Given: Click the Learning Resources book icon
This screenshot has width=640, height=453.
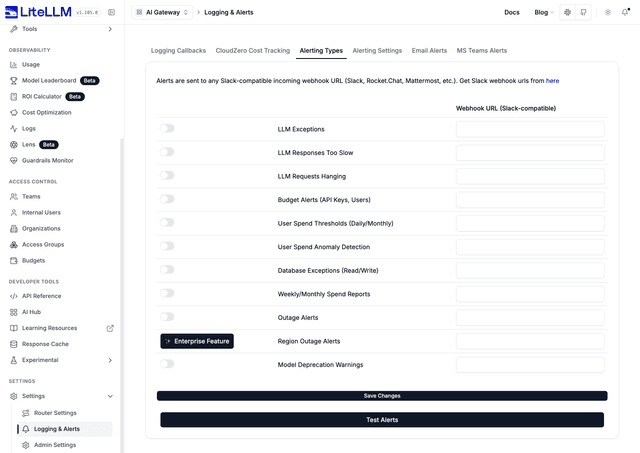Looking at the screenshot, I should coord(13,328).
